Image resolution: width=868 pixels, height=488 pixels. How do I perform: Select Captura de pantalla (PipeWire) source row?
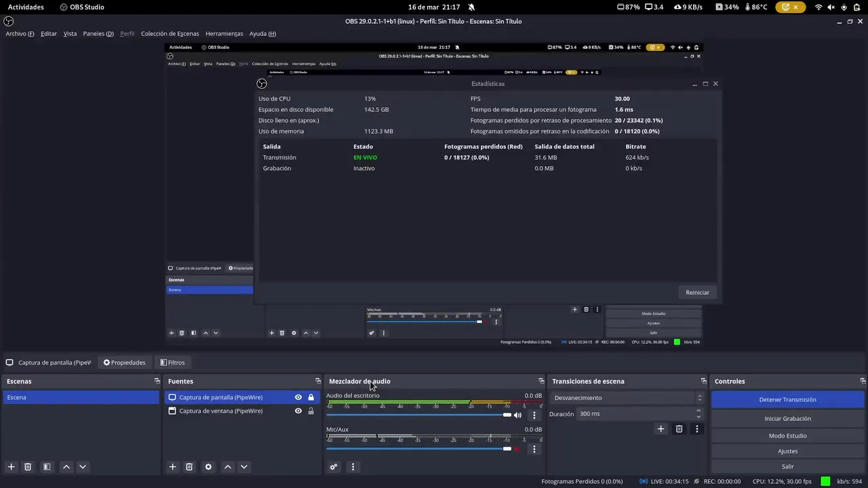(242, 397)
